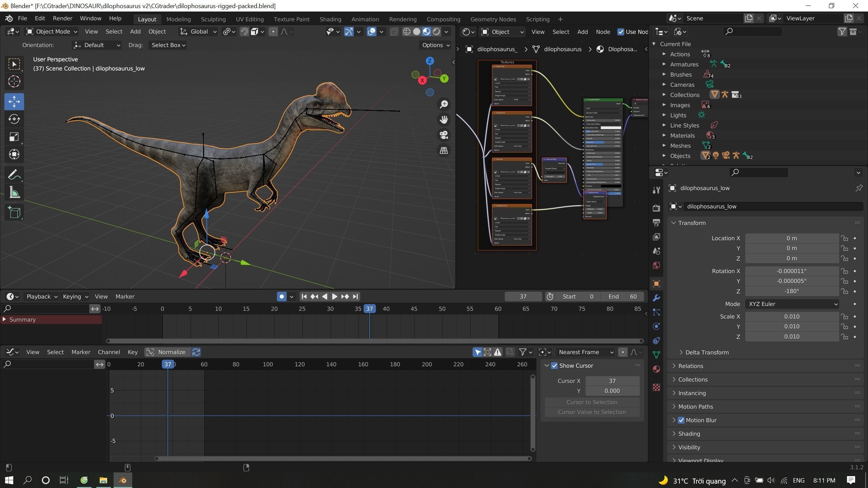Click the Normal Map Strength slider
The image size is (868, 488).
click(554, 176)
